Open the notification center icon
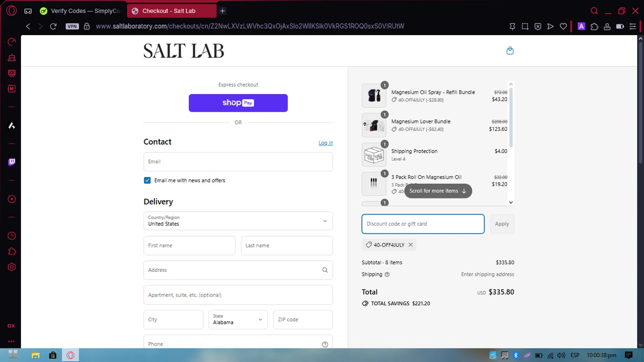Viewport: 644px width, 362px height. 629,355
